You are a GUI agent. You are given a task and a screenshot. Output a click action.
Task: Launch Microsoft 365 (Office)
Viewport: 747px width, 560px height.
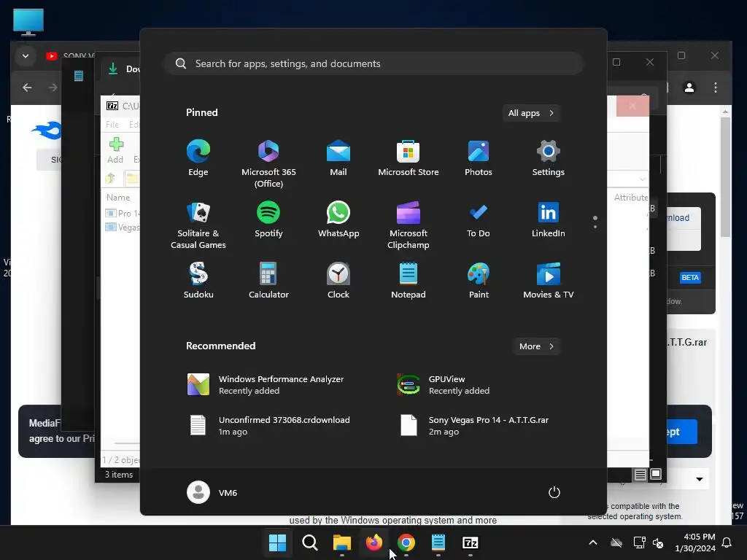[268, 164]
